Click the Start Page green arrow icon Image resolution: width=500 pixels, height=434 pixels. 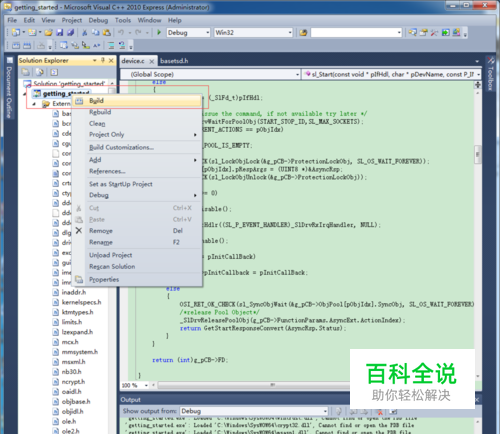pos(446,32)
